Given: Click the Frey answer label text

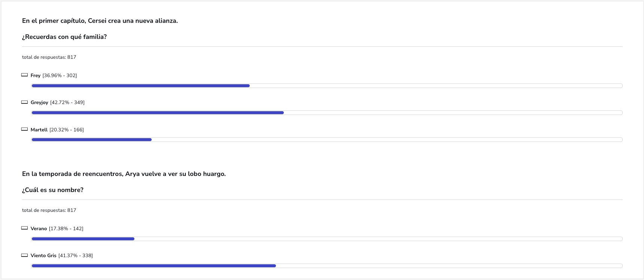Looking at the screenshot, I should [36, 75].
